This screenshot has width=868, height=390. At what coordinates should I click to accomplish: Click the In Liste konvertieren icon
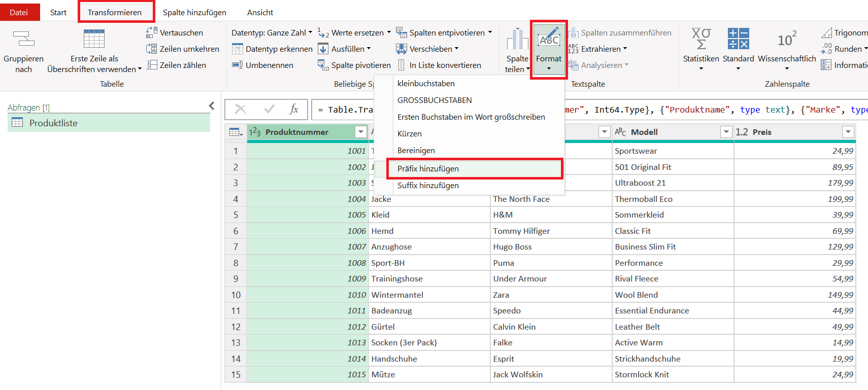[x=402, y=65]
